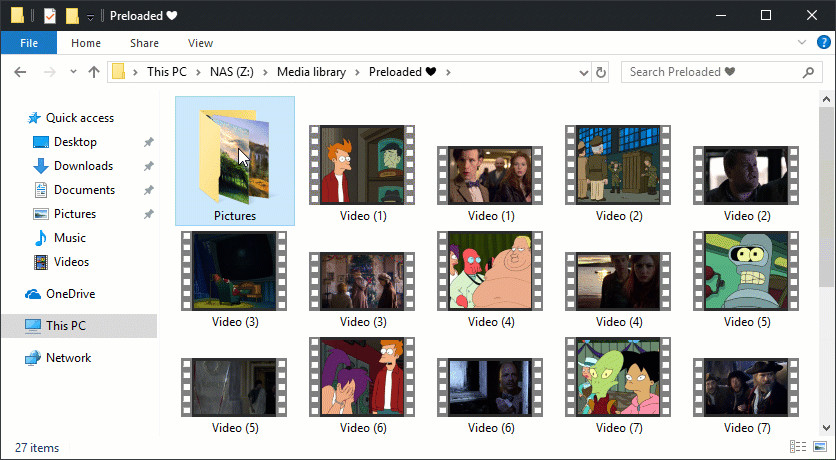This screenshot has height=460, width=836.
Task: Switch to details view in status bar
Action: coord(798,447)
